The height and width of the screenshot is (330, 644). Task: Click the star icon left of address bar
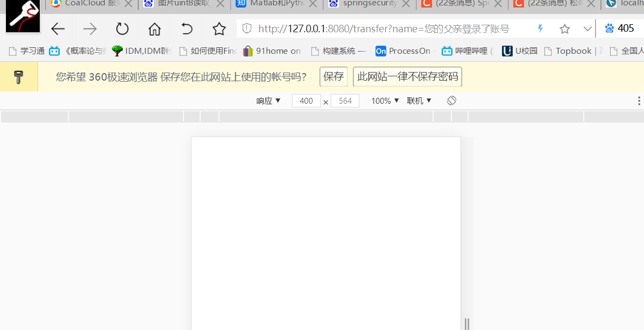tap(219, 28)
